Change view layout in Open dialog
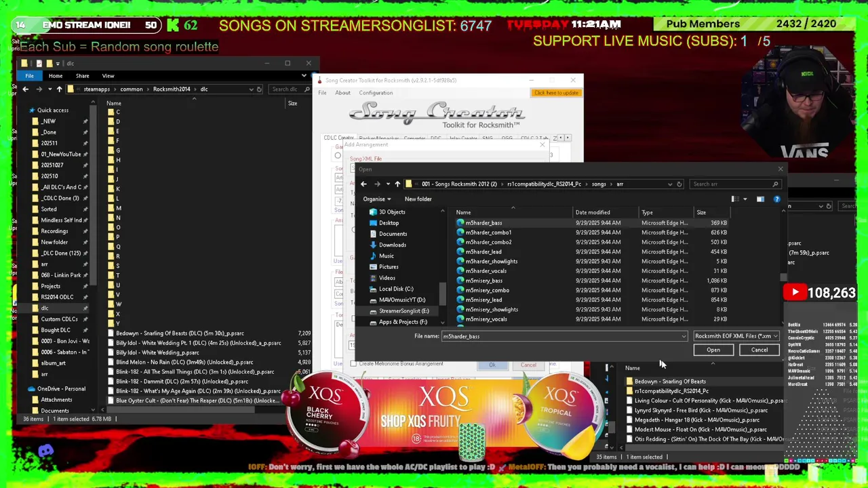The width and height of the screenshot is (868, 488). pyautogui.click(x=734, y=199)
